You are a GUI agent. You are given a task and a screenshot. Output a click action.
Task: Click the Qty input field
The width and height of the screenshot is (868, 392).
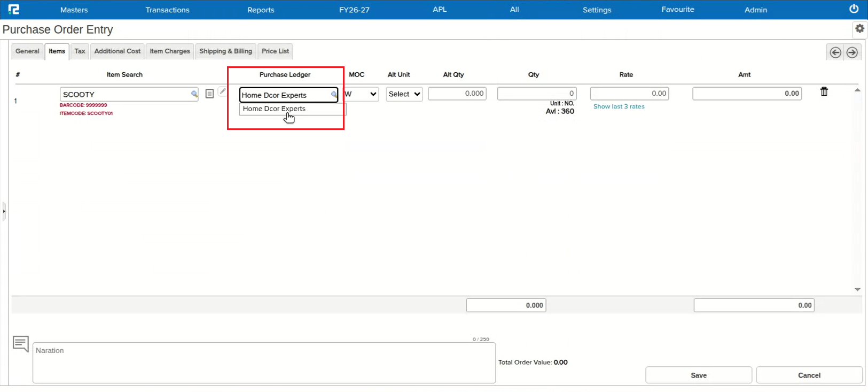[537, 94]
